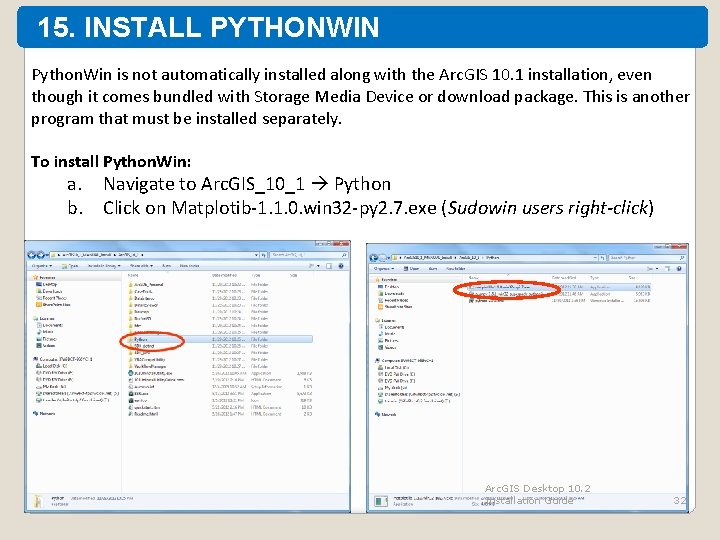Select the highlighted Python folder in left window
This screenshot has width=720, height=540.
tap(219, 339)
